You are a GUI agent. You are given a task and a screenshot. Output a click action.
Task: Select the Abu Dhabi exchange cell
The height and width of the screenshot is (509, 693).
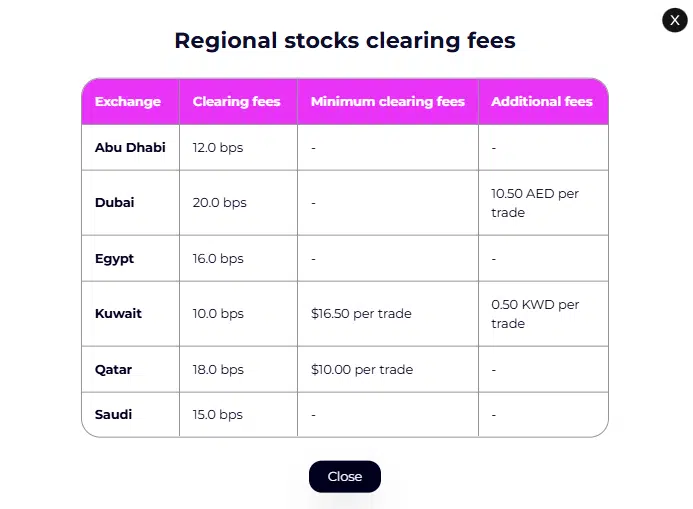point(130,147)
